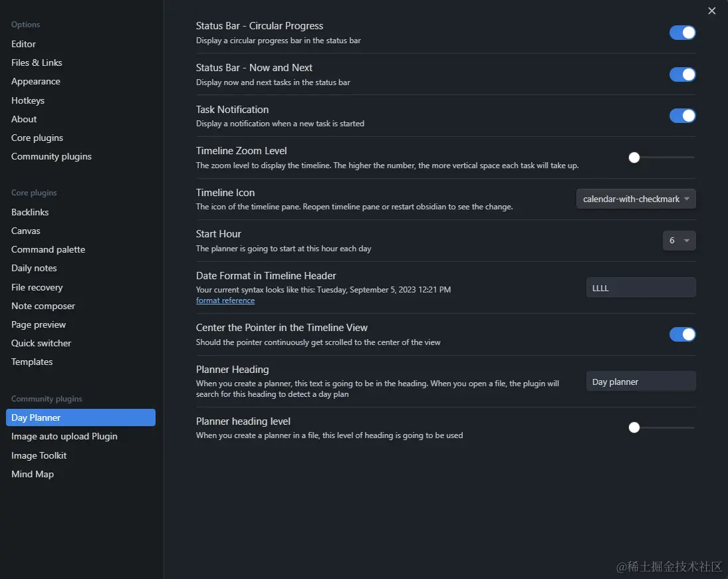Toggle Status Bar - Now and Next switch

click(x=682, y=74)
